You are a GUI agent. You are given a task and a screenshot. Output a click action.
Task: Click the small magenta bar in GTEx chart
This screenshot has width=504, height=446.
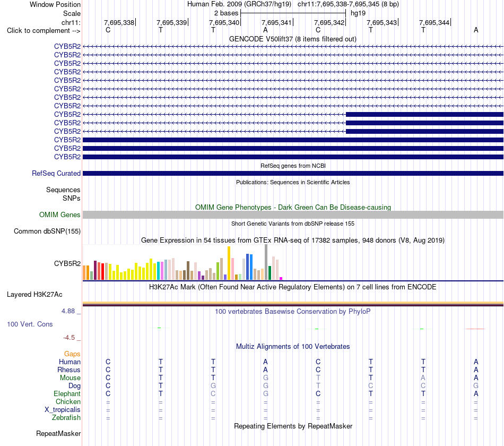click(x=281, y=279)
